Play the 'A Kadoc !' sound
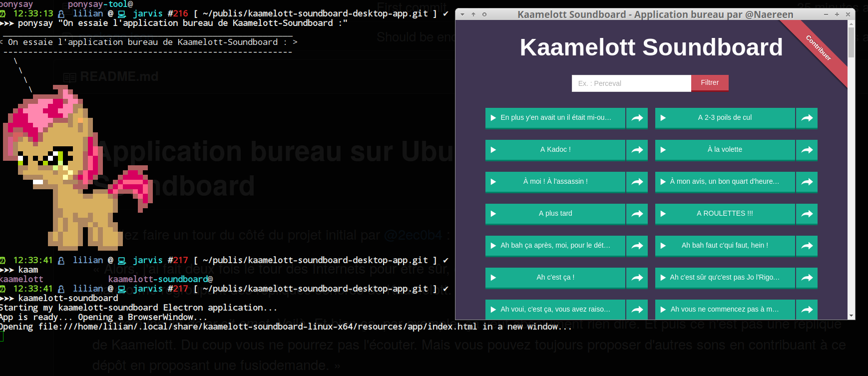868x376 pixels. [x=555, y=150]
